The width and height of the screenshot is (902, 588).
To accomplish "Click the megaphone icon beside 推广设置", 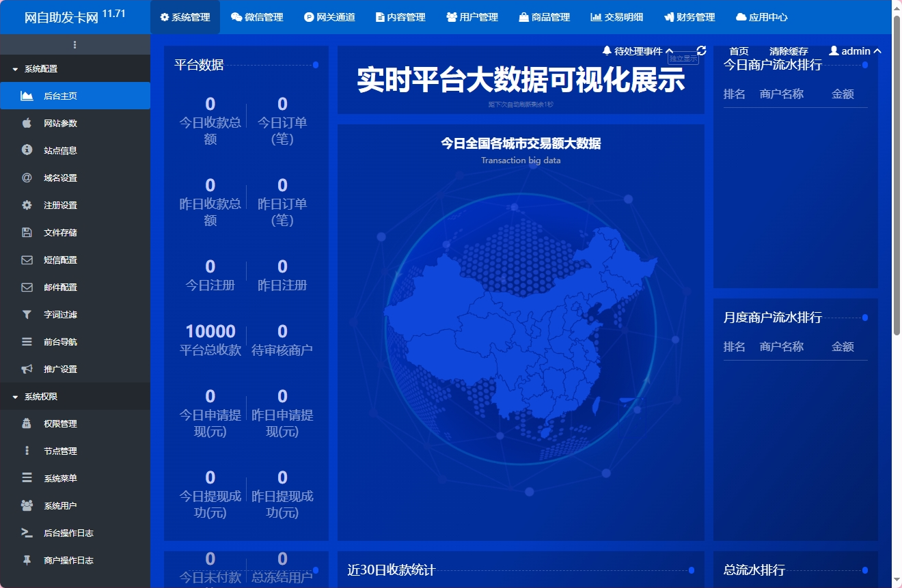I will (27, 369).
